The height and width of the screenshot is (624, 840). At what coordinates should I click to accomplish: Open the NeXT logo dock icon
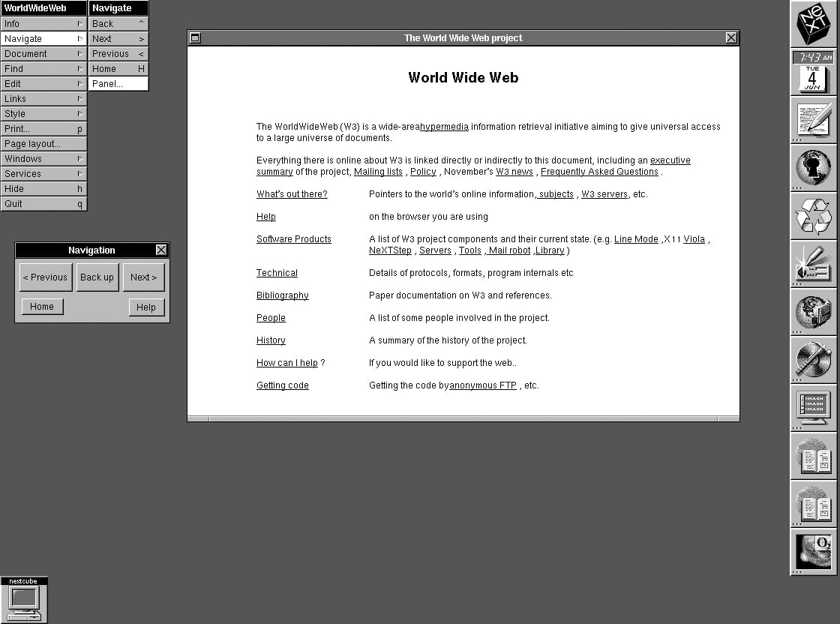pyautogui.click(x=813, y=24)
